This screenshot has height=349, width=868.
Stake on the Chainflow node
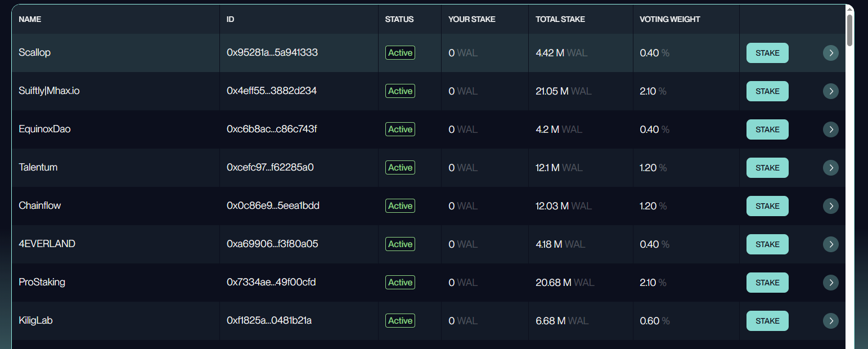click(x=767, y=206)
